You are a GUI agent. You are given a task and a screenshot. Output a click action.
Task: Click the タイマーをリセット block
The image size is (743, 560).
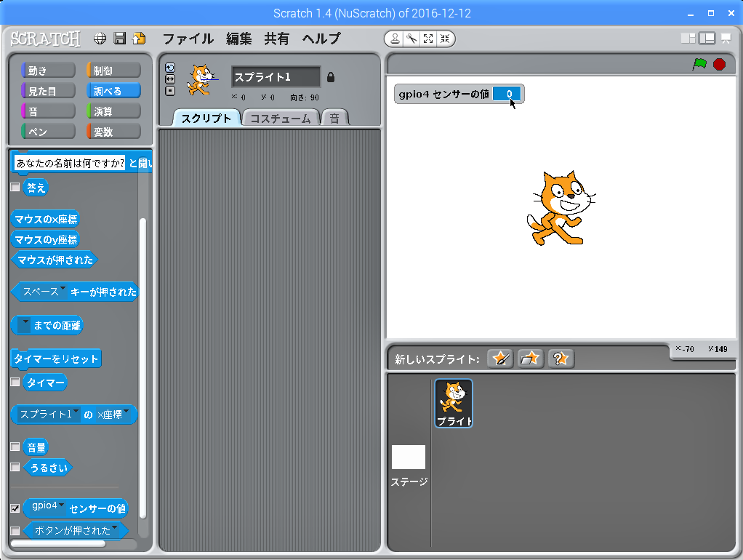(x=56, y=359)
